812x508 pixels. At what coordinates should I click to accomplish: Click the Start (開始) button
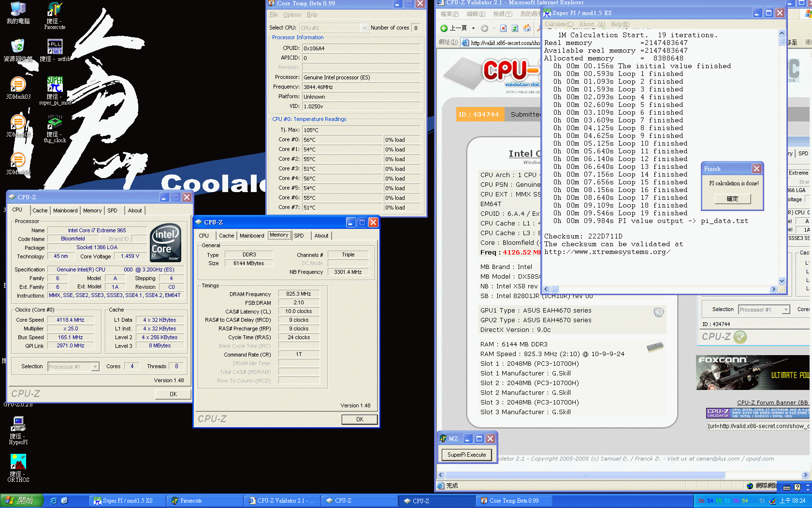tap(22, 501)
